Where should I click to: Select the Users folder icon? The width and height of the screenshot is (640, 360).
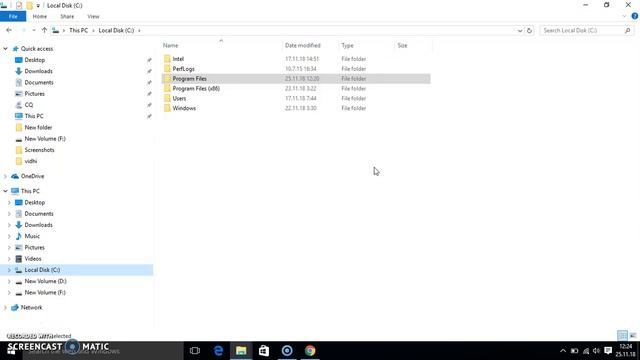(167, 98)
